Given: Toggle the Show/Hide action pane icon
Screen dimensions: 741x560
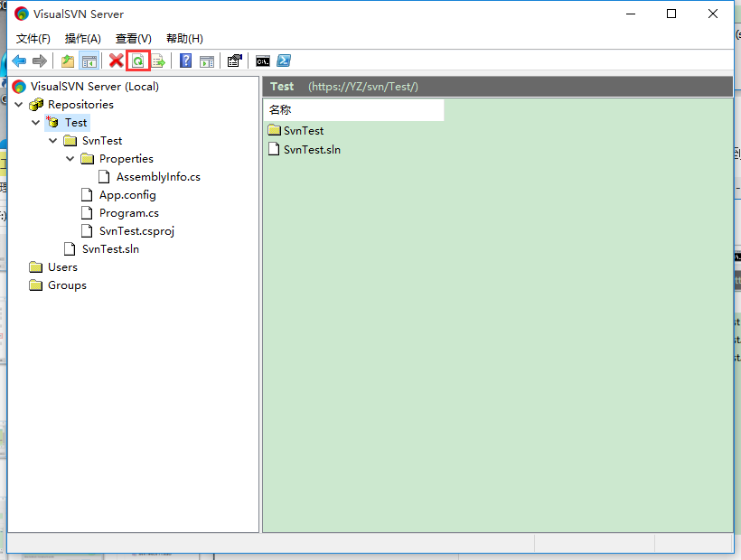Looking at the screenshot, I should [x=207, y=61].
